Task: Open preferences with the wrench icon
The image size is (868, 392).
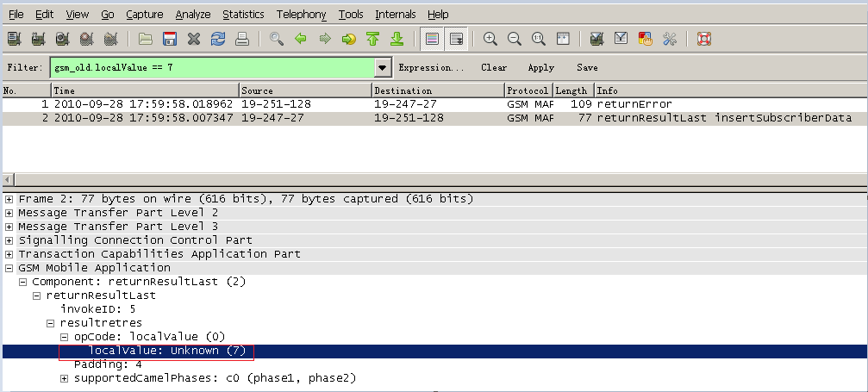Action: click(x=669, y=39)
